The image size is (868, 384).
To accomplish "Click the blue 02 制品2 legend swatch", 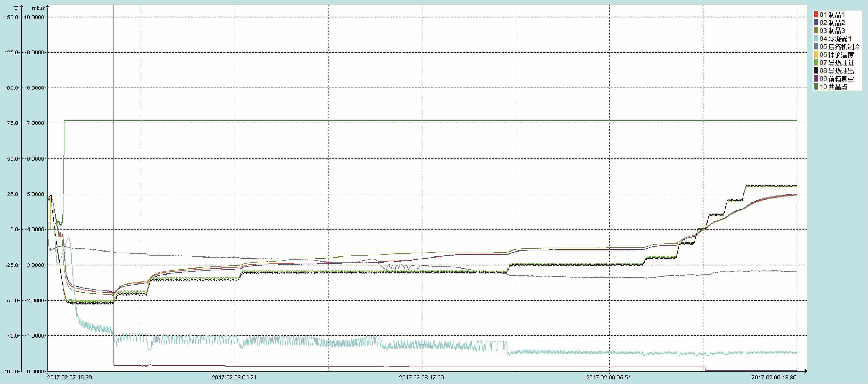I will [816, 23].
